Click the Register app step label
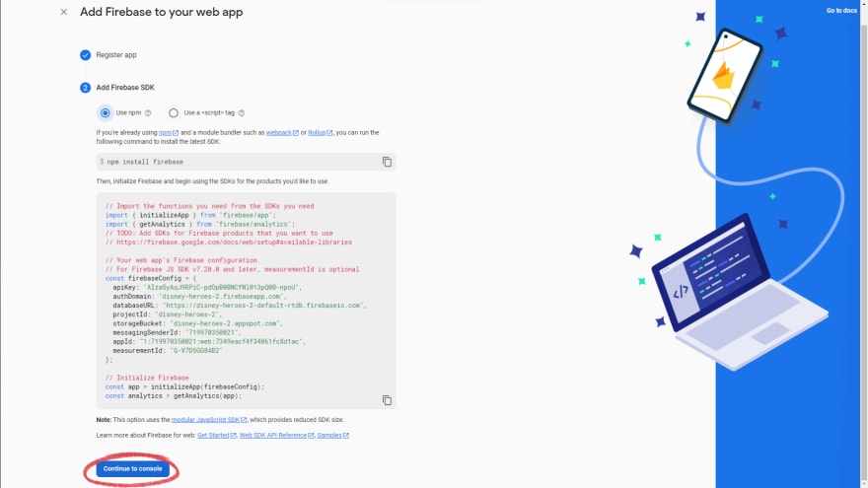The height and width of the screenshot is (488, 868). click(116, 55)
